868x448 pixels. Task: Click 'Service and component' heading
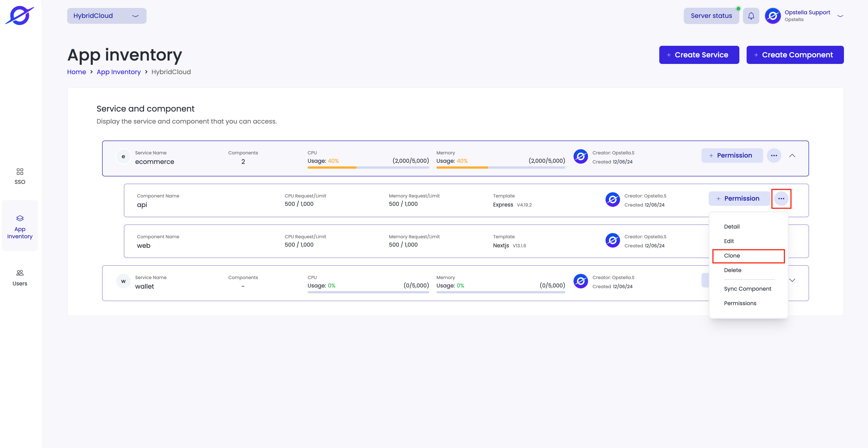[146, 108]
